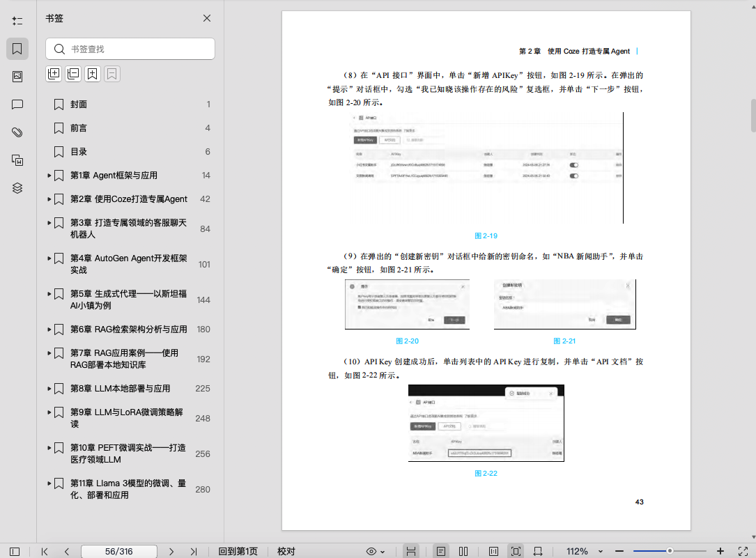
Task: Expand 第2章 使用Coze打造专属Agent bookmark
Action: [49, 199]
